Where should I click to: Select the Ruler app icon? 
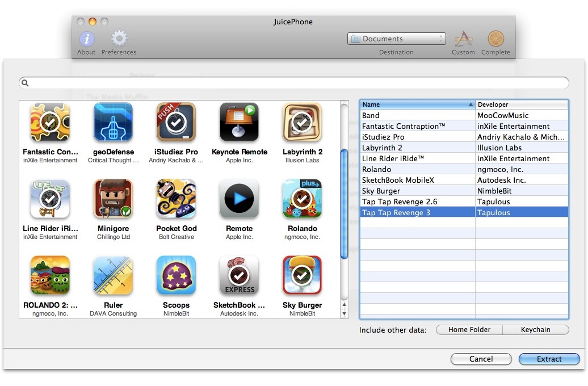pyautogui.click(x=114, y=275)
